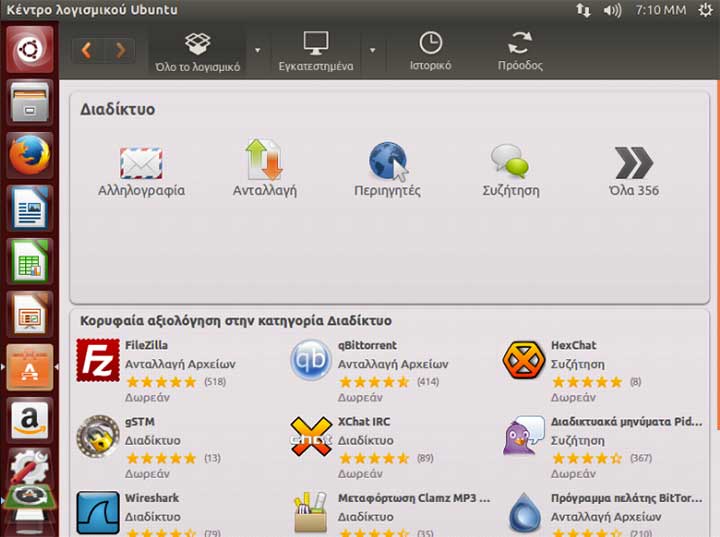Open Wireshark title link
Screen dimensions: 720x537
pyautogui.click(x=152, y=498)
